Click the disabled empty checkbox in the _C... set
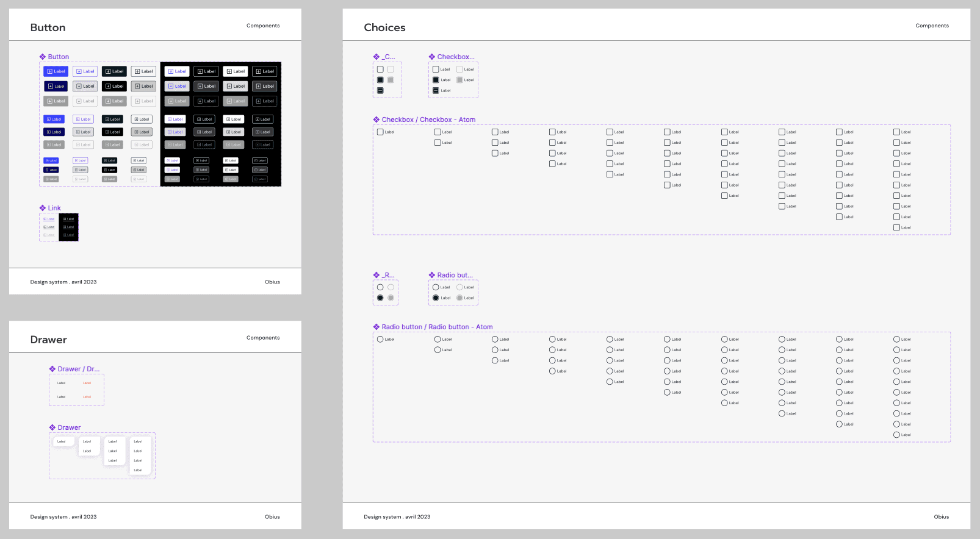 pos(391,70)
